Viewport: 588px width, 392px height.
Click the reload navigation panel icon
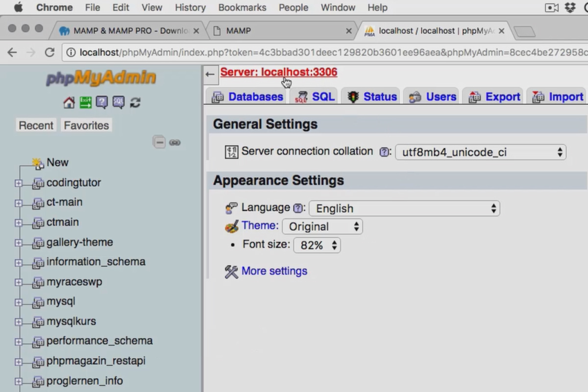coord(135,102)
